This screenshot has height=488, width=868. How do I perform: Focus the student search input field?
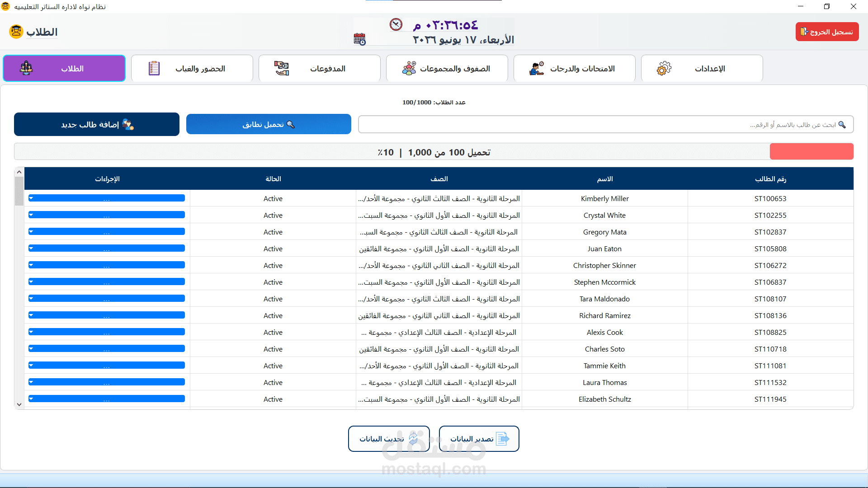[x=606, y=124]
